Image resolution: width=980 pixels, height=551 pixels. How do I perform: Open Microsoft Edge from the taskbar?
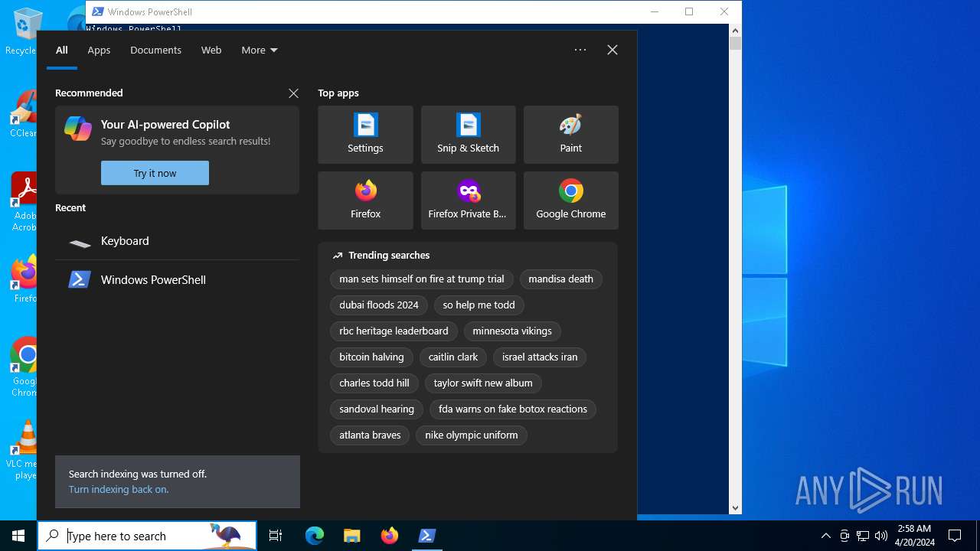tap(315, 536)
